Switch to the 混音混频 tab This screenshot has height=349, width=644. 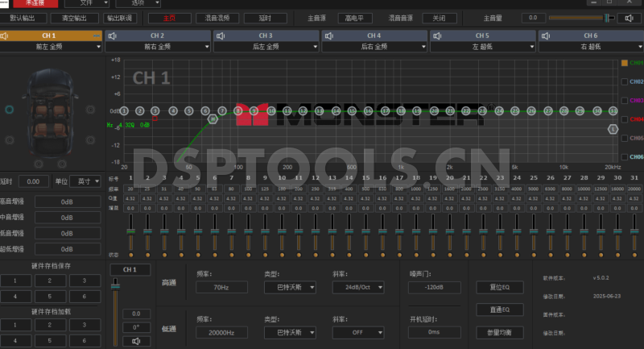point(217,18)
